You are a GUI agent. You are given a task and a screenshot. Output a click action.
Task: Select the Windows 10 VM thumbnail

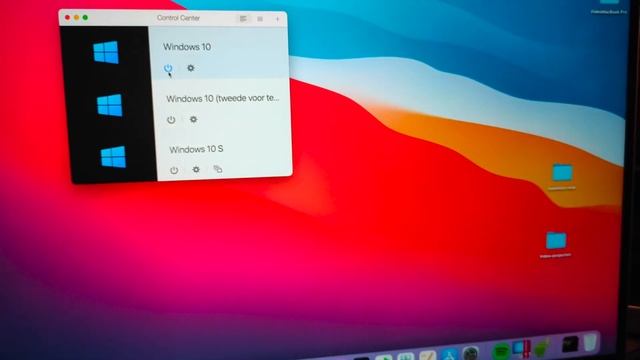106,52
